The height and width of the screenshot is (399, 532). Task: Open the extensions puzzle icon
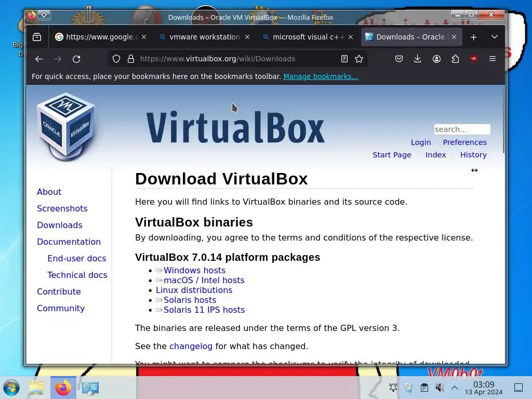tap(455, 59)
